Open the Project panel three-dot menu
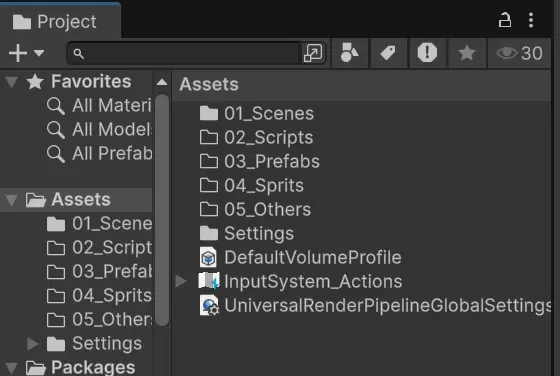The image size is (560, 376). [531, 20]
